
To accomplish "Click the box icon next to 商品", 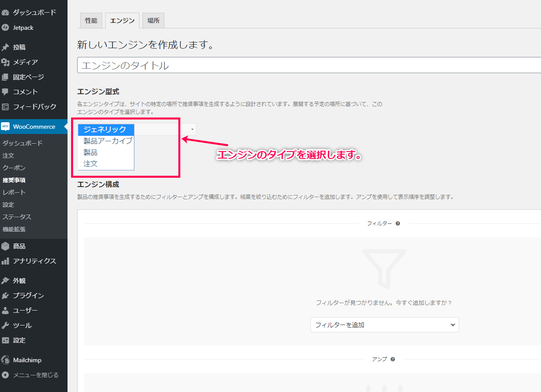I will [5, 246].
